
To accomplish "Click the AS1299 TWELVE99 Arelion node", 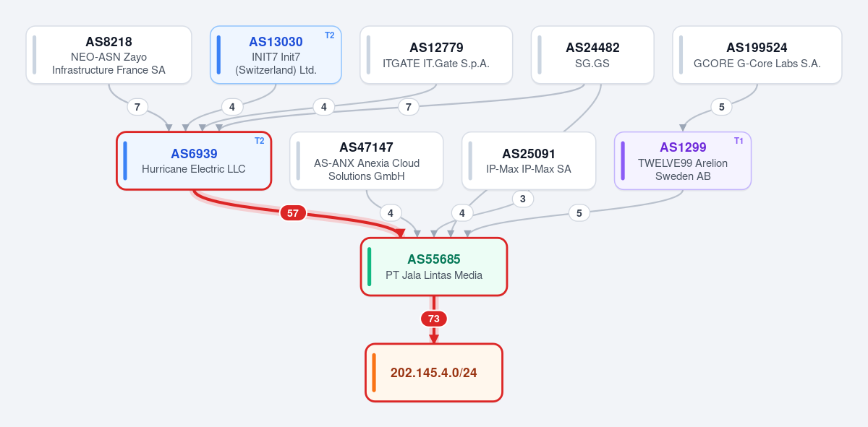I will coord(683,161).
